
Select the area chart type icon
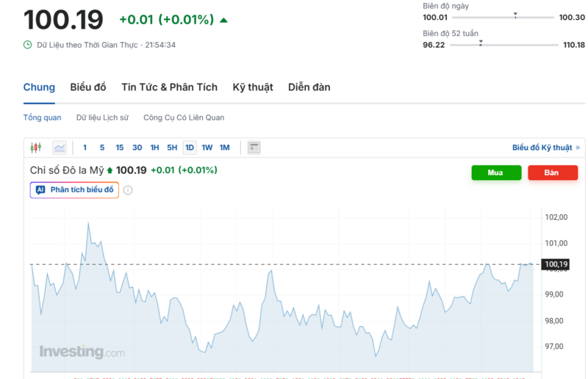point(60,147)
